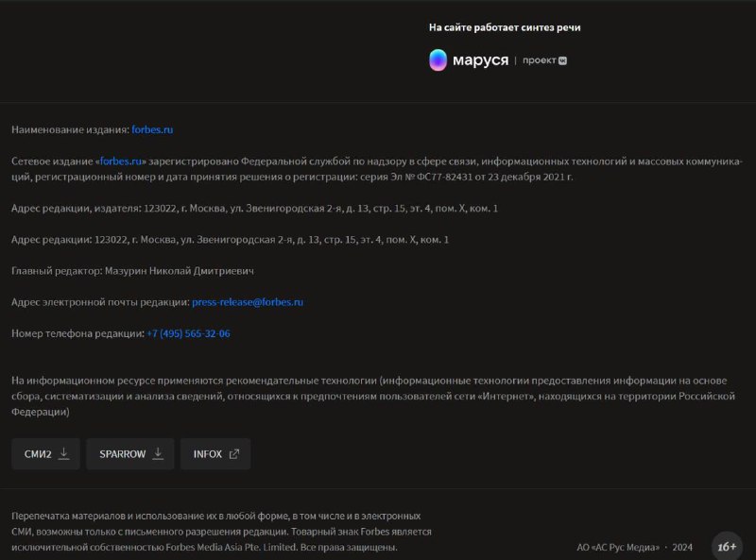Screen dimensions: 756x560
Task: Click the download arrow icon on СМИ2
Action: coord(63,453)
